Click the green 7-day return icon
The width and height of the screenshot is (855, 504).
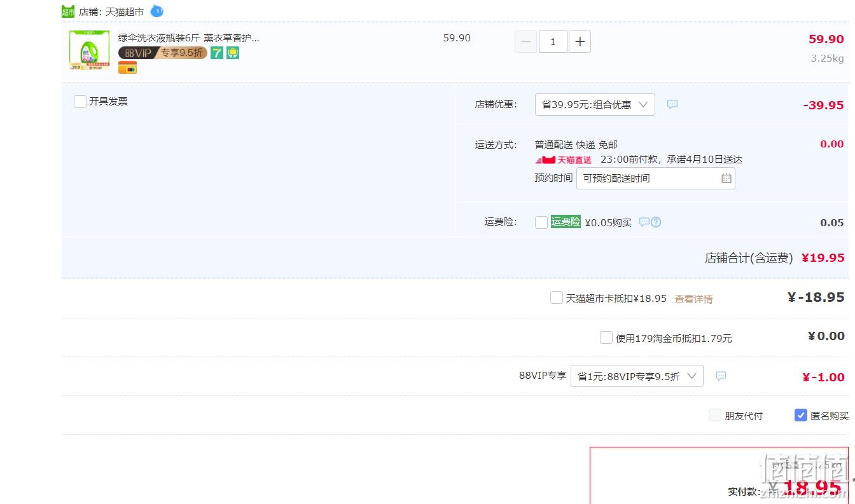(217, 53)
